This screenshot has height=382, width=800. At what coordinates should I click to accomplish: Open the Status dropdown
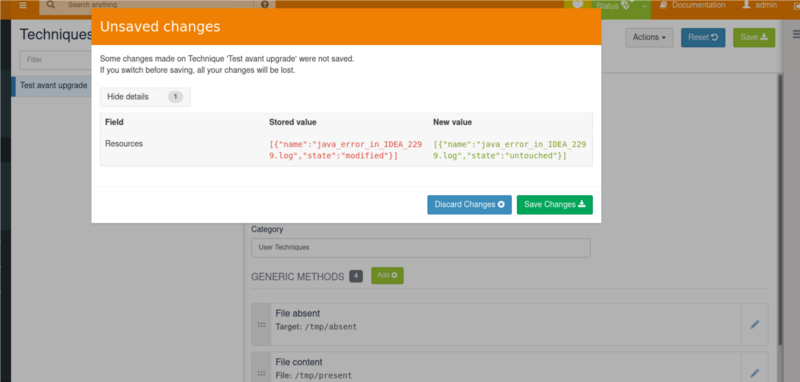point(621,6)
